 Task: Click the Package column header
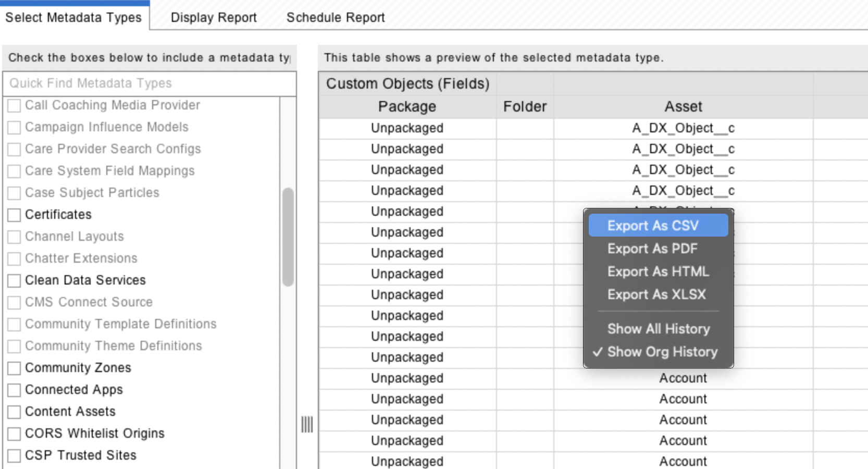[x=407, y=107]
